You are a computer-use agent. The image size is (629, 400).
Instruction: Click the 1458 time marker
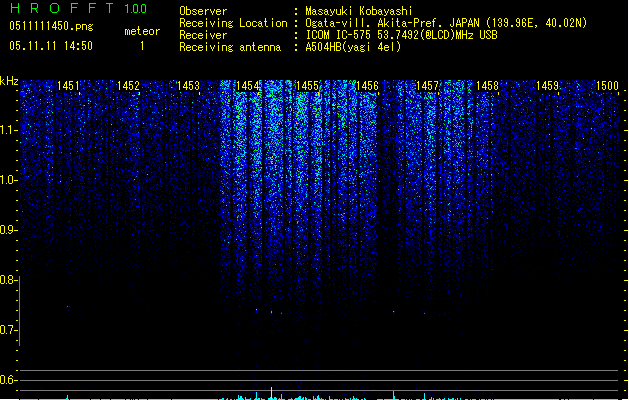(x=487, y=86)
